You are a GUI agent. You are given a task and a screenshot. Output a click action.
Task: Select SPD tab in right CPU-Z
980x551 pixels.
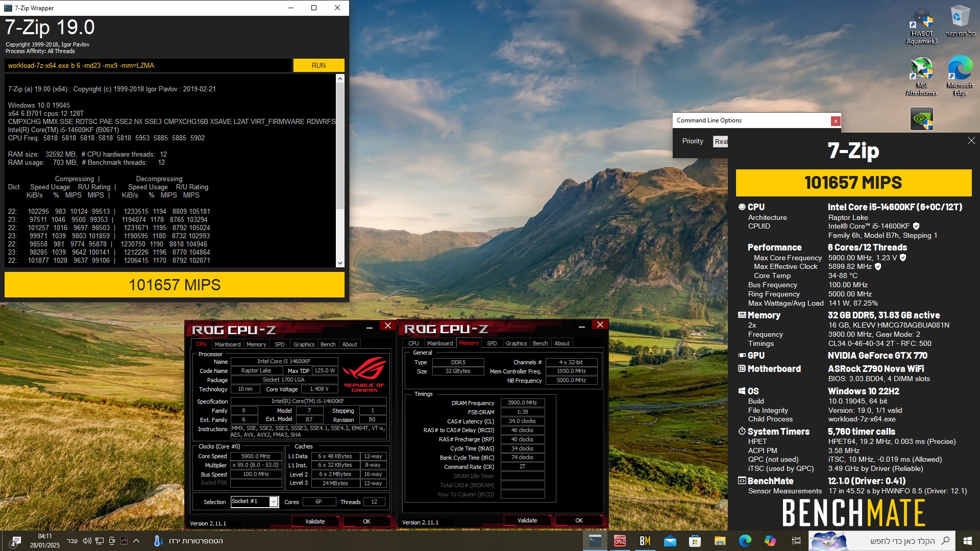tap(492, 343)
